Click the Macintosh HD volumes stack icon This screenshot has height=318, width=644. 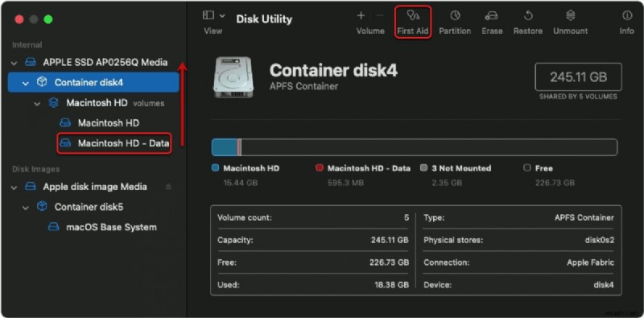[53, 103]
